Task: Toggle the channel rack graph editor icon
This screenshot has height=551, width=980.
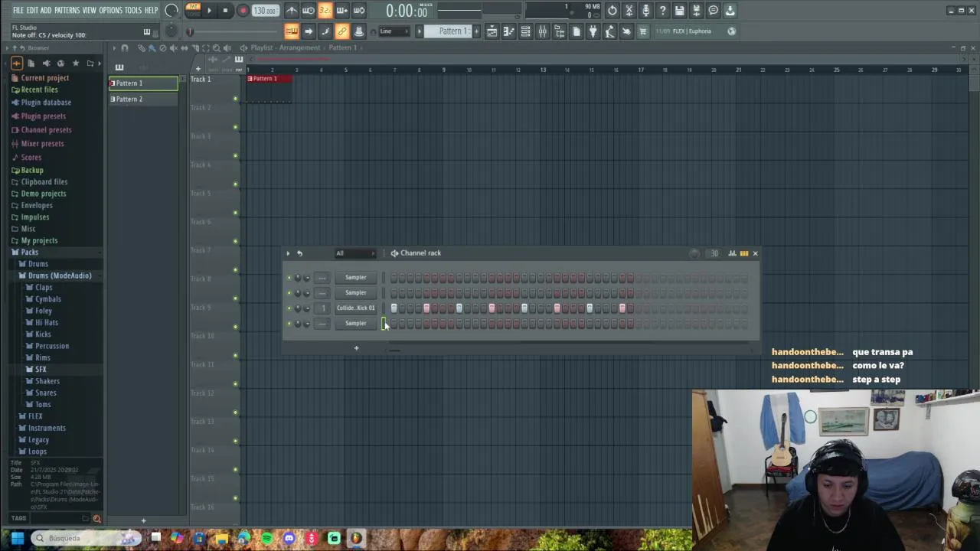Action: pyautogui.click(x=732, y=253)
